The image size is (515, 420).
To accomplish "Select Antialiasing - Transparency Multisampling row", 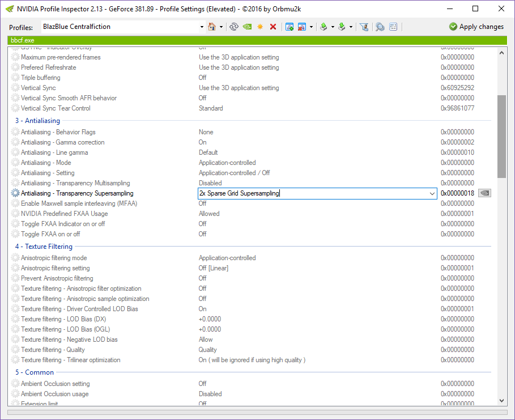I will pos(251,183).
